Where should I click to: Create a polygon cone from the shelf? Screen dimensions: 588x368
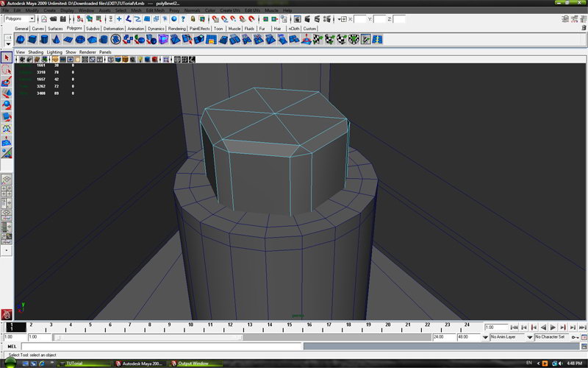[56, 39]
